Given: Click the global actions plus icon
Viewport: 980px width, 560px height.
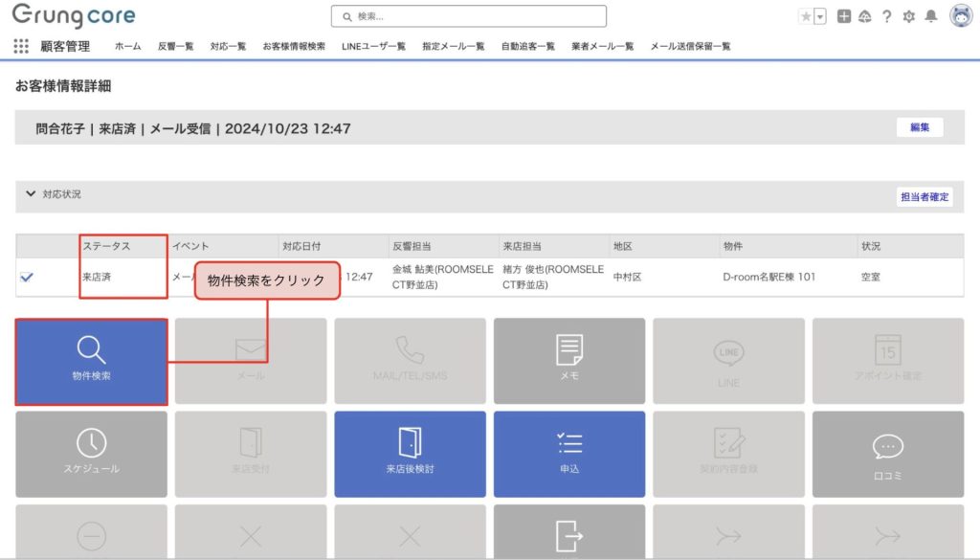Looking at the screenshot, I should (843, 16).
